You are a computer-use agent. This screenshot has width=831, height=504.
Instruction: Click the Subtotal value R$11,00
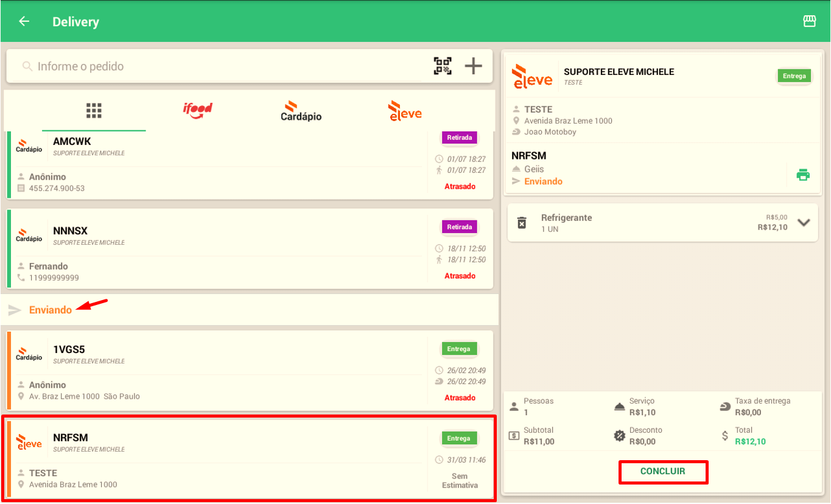coord(539,441)
